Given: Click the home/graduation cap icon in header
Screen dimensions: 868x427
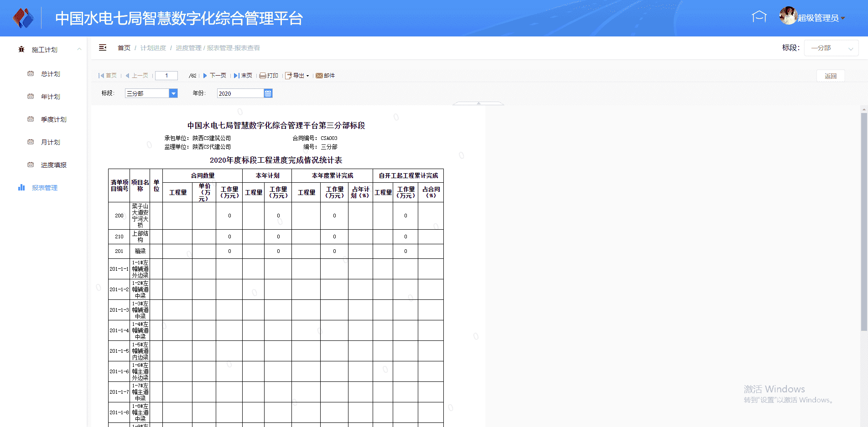Looking at the screenshot, I should tap(759, 17).
